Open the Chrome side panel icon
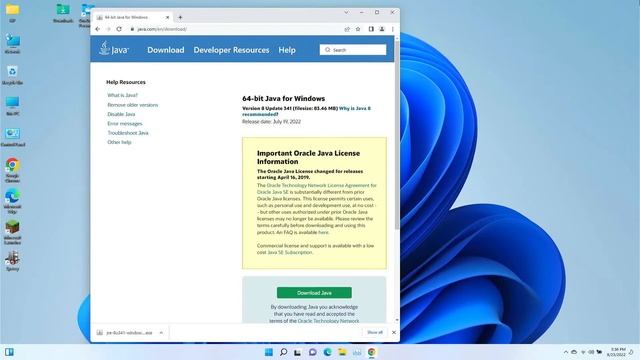This screenshot has width=640, height=360. (x=371, y=29)
